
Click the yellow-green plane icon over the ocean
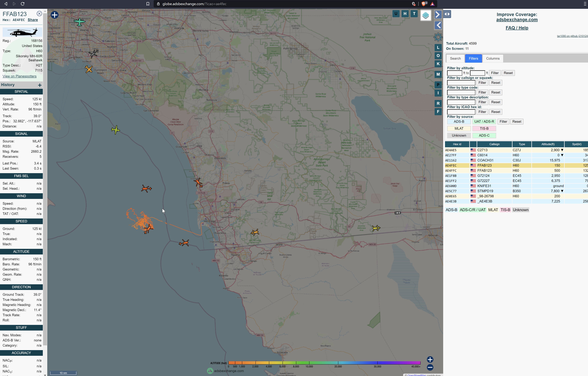point(116,130)
